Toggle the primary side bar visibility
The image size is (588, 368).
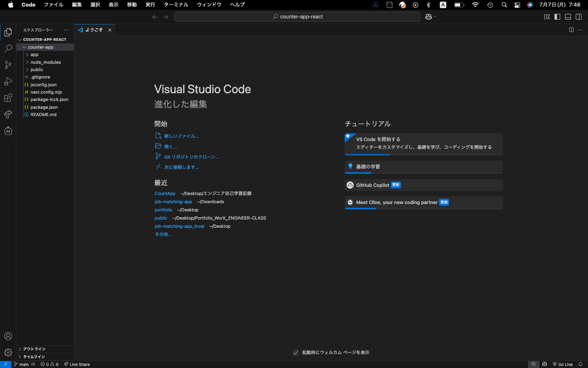(x=557, y=17)
